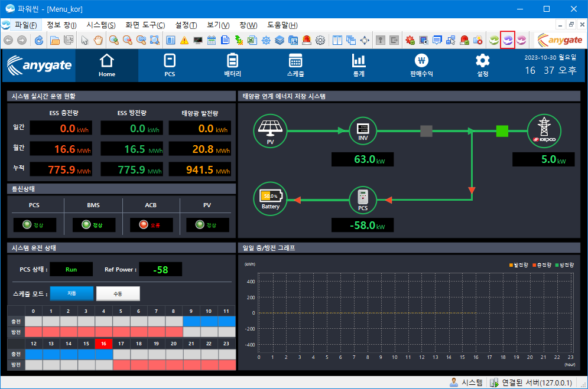Click the zoom out magnifier icon

(127, 40)
